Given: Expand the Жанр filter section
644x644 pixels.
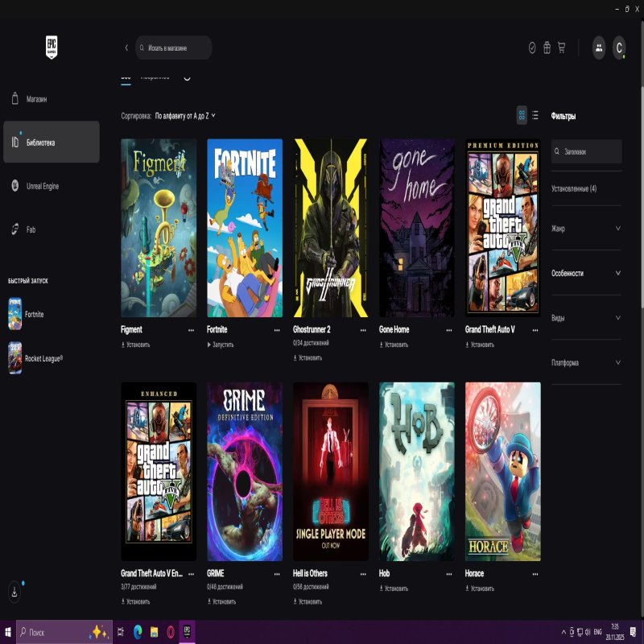Looking at the screenshot, I should point(586,229).
